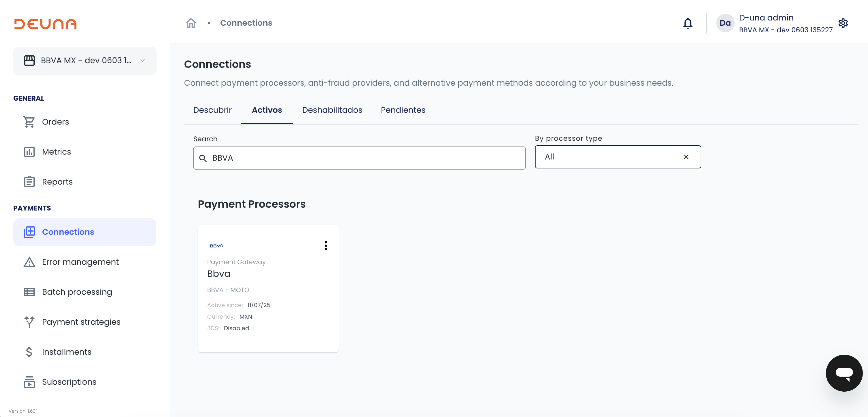Viewport: 868px width, 417px height.
Task: Click the Orders cart icon
Action: (x=29, y=122)
